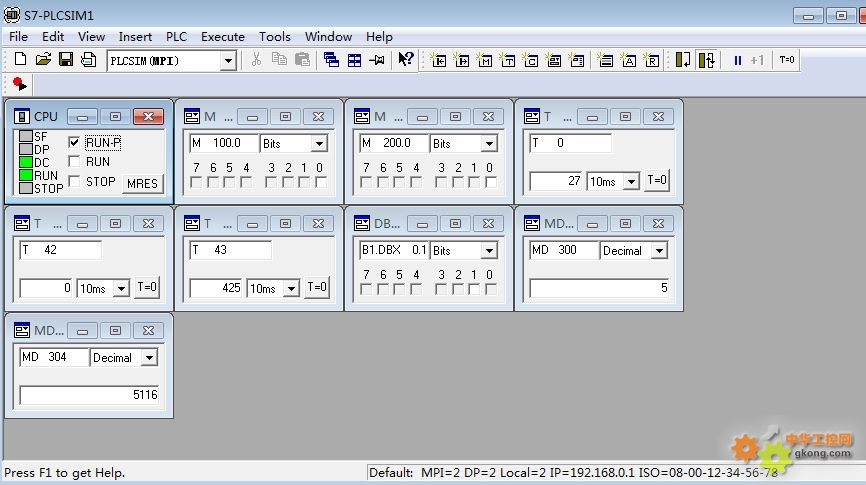
Task: Open time base dropdown for timer T 42
Action: [122, 288]
